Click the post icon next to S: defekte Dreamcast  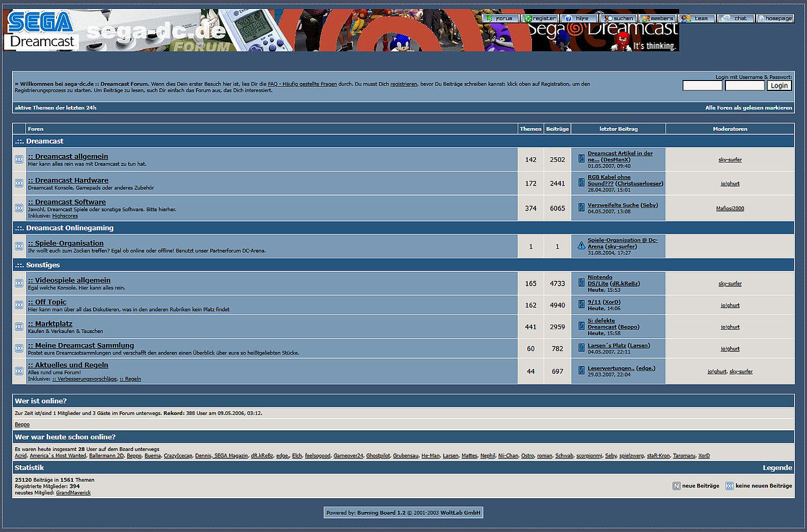coord(581,326)
